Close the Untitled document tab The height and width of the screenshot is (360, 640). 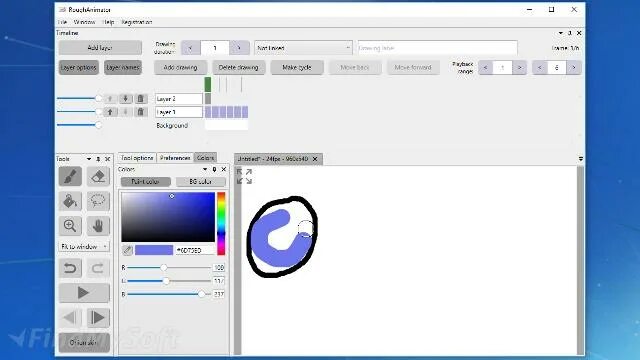pos(315,159)
